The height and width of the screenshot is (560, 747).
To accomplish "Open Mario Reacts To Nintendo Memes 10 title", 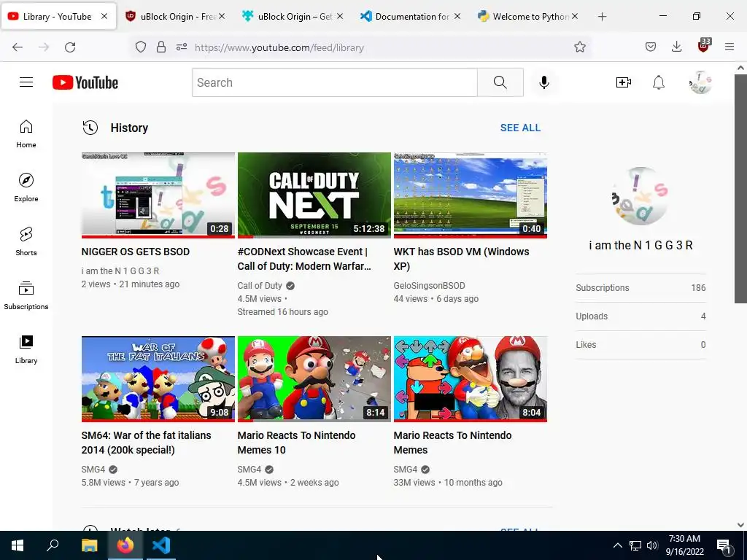I will coord(296,443).
